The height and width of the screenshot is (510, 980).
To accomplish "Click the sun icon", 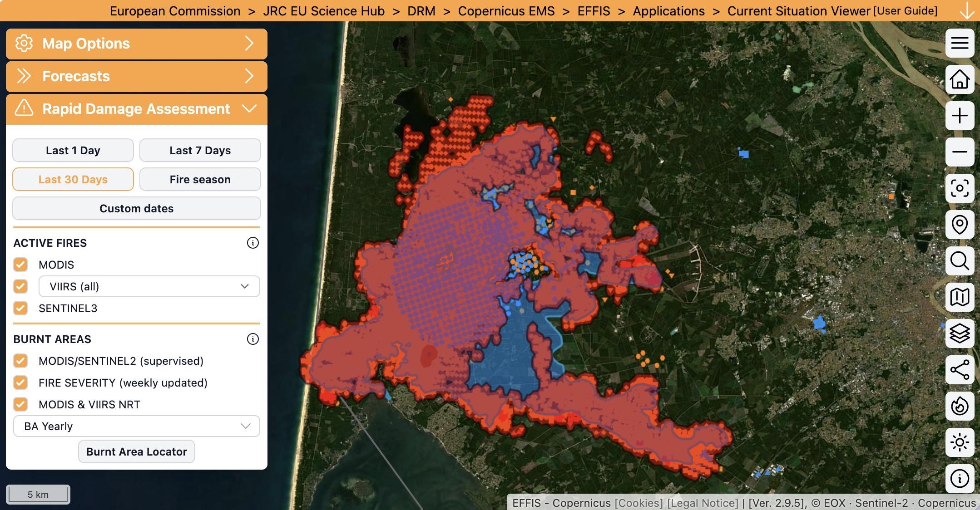I will point(960,442).
